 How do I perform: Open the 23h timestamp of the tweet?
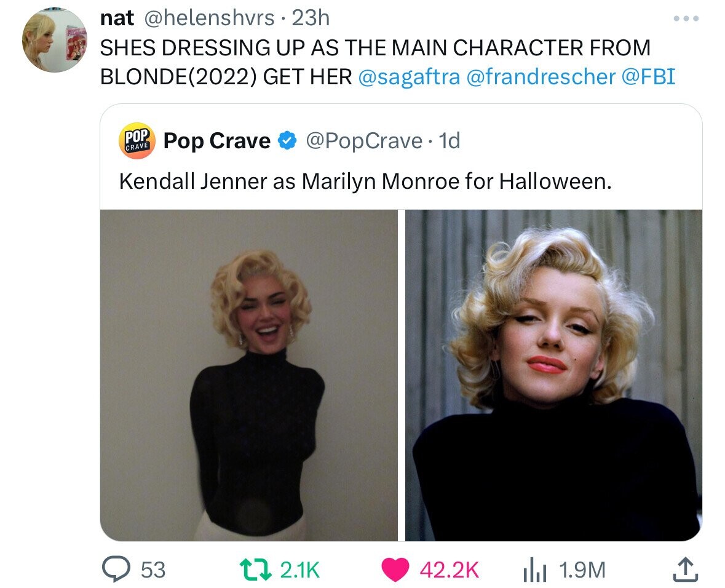(x=311, y=18)
